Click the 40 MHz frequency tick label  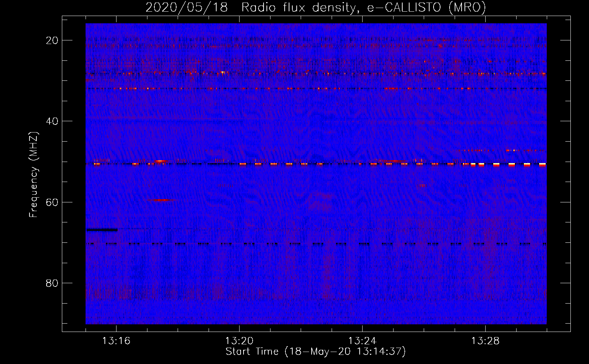52,121
